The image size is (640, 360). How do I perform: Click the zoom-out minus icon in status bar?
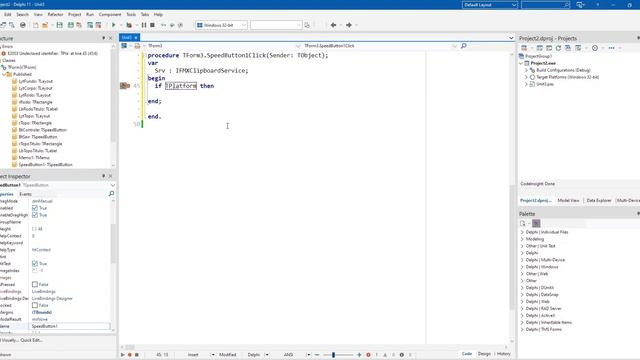pyautogui.click(x=317, y=355)
